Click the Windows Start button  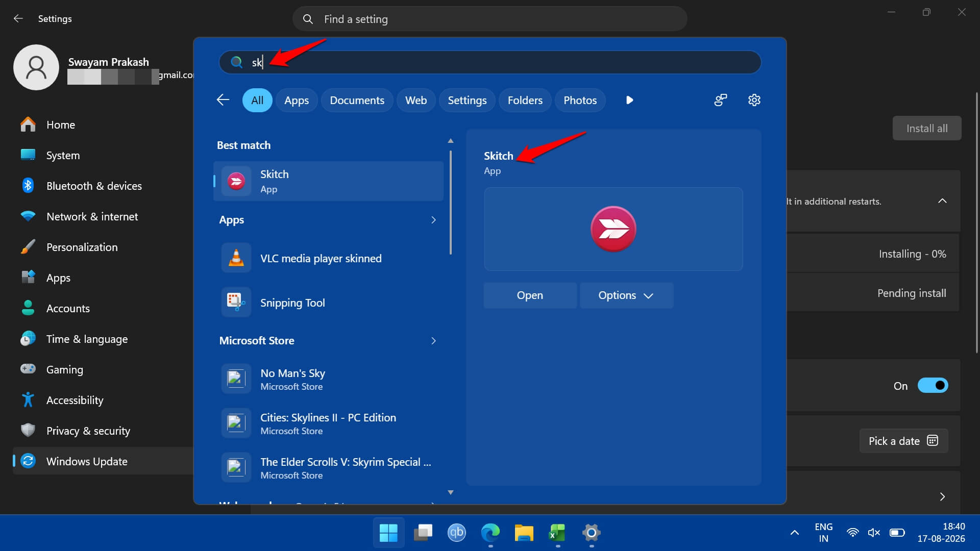click(x=388, y=533)
